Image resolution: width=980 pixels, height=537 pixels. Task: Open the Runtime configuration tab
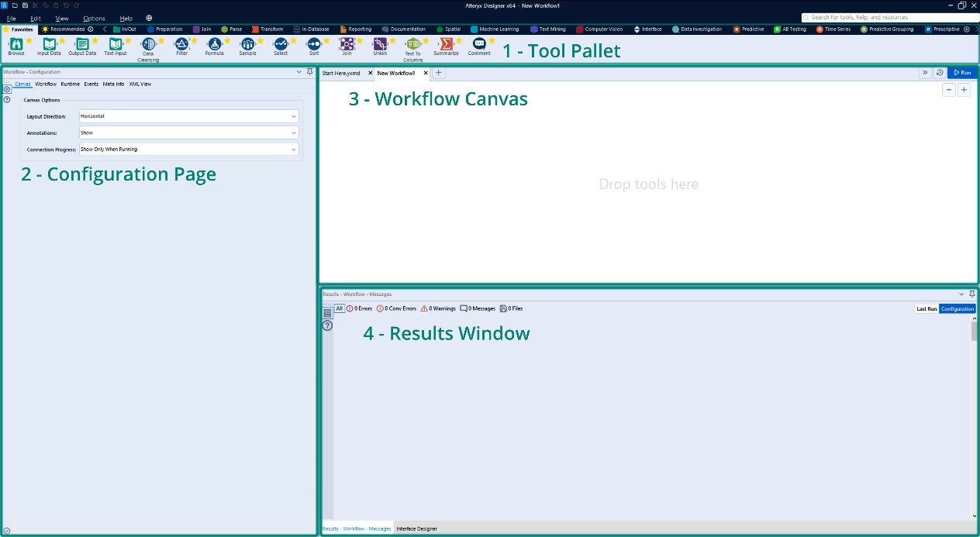pyautogui.click(x=70, y=84)
